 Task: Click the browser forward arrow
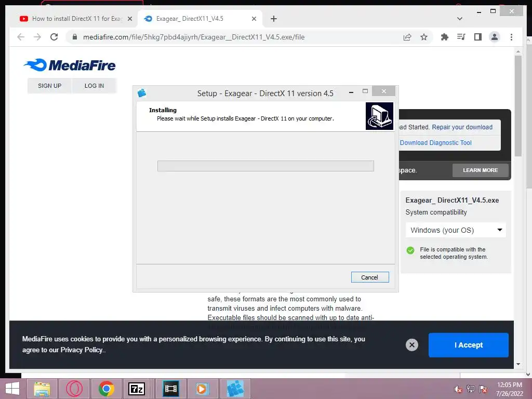[x=37, y=37]
